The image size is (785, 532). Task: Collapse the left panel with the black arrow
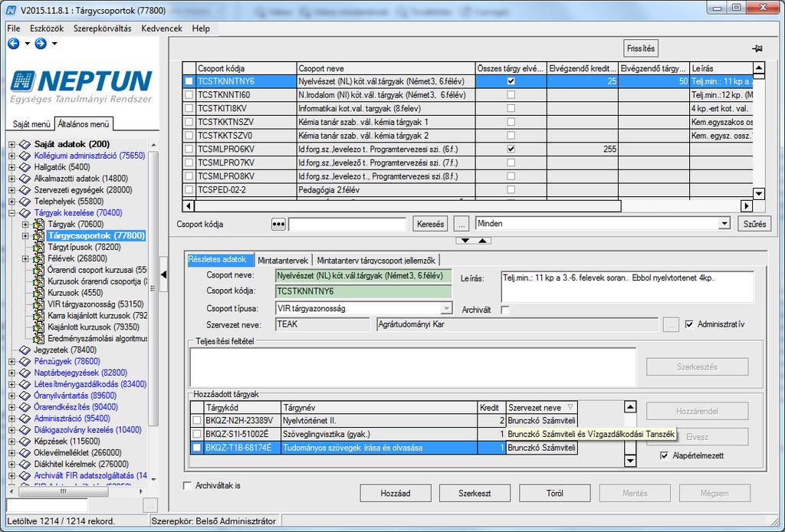click(x=164, y=274)
